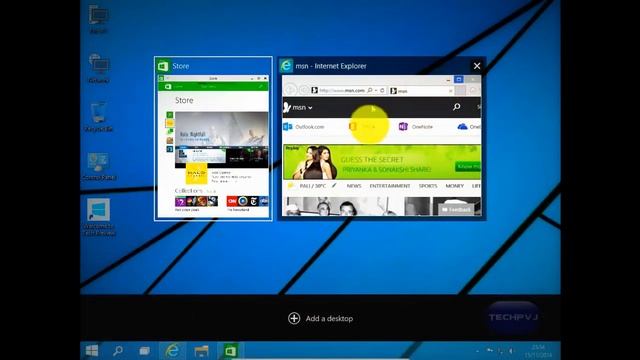
Task: Open the Control Panel desktop icon
Action: [x=98, y=166]
